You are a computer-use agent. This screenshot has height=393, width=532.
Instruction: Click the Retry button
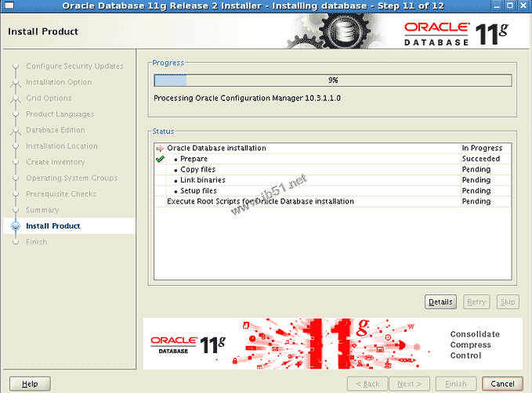coord(476,301)
